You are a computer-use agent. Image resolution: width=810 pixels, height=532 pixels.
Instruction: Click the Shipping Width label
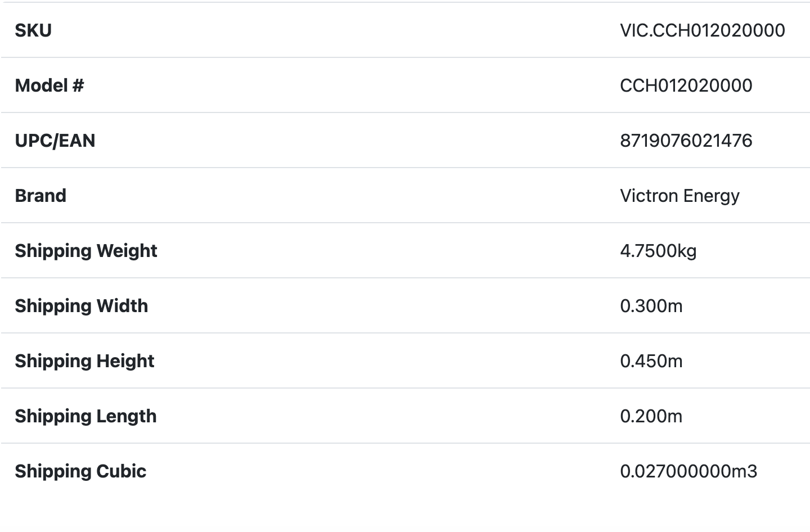pyautogui.click(x=82, y=306)
